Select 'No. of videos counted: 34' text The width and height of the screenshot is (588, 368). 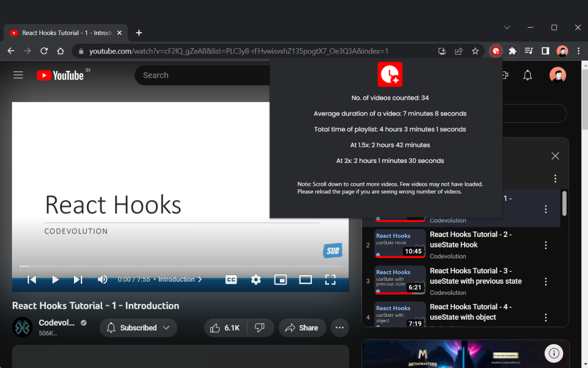point(390,98)
